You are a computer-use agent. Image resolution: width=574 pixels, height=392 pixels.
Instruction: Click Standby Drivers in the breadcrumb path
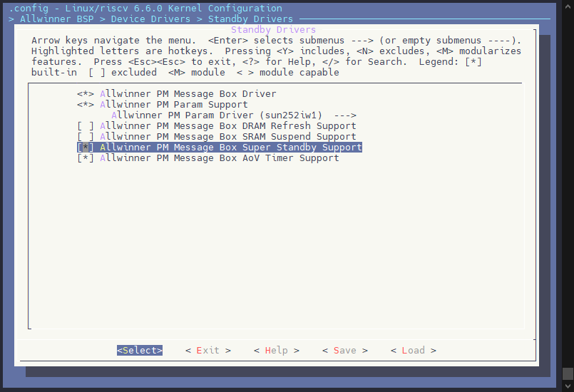[x=250, y=19]
